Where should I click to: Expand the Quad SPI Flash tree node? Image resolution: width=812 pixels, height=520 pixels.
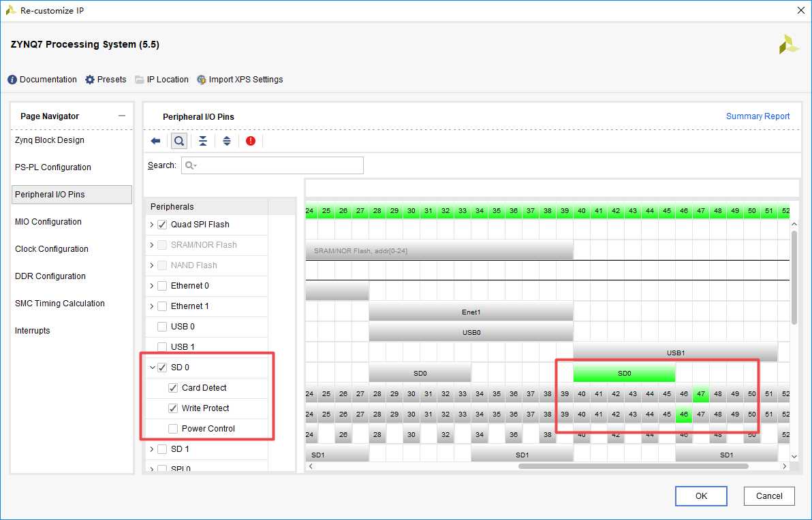152,225
